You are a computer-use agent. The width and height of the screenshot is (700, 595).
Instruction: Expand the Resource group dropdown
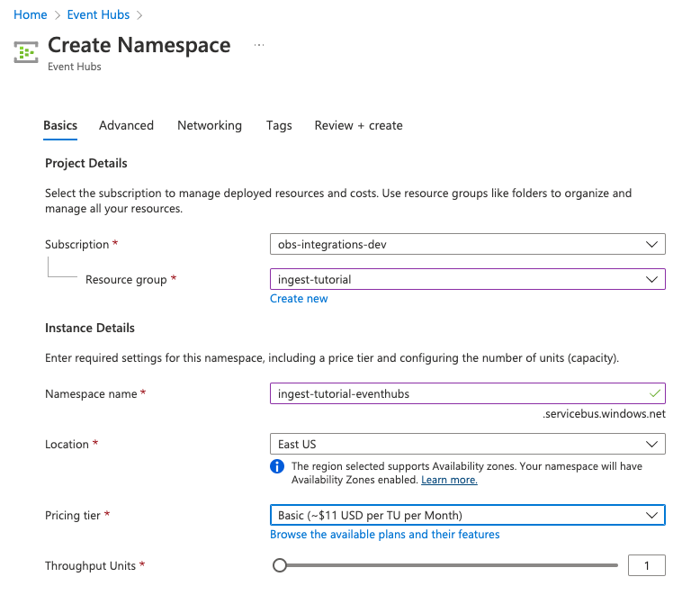(467, 279)
